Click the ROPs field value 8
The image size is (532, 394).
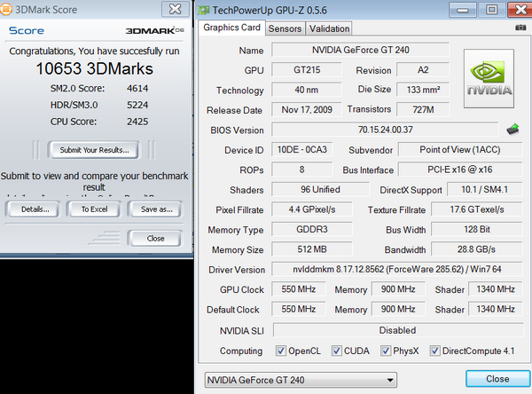point(302,169)
